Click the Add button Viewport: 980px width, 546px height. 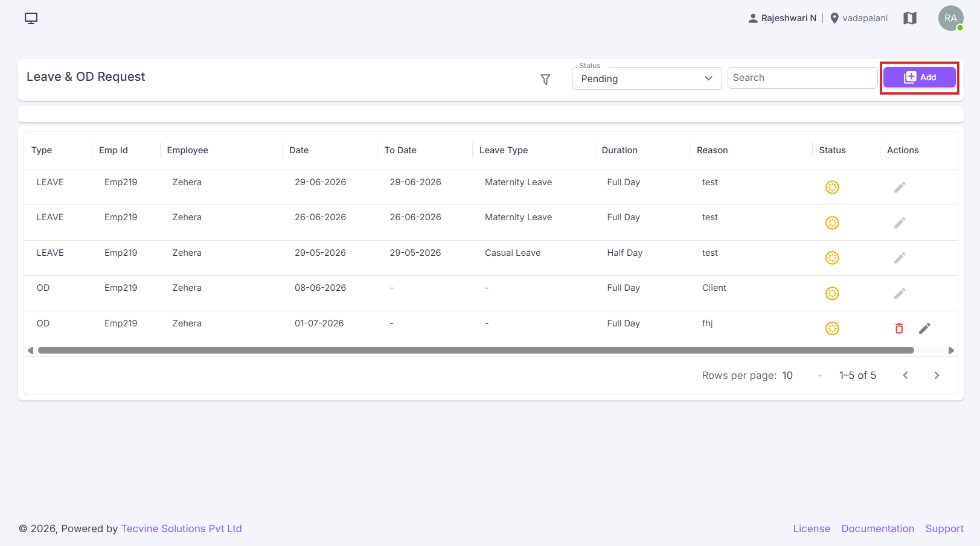coord(919,77)
